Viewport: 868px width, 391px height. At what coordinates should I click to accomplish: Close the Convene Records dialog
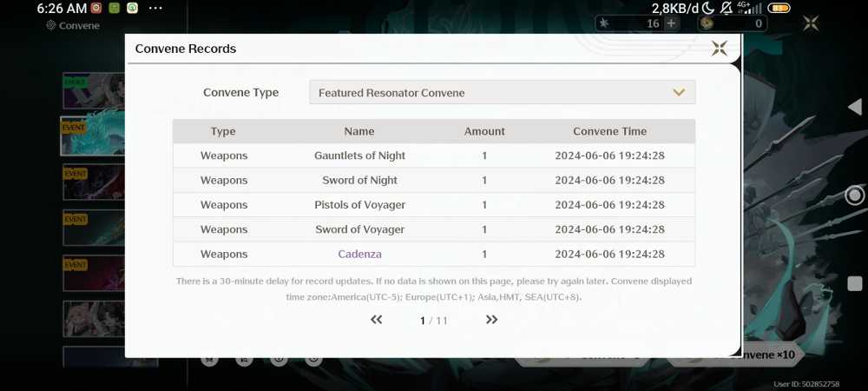719,48
